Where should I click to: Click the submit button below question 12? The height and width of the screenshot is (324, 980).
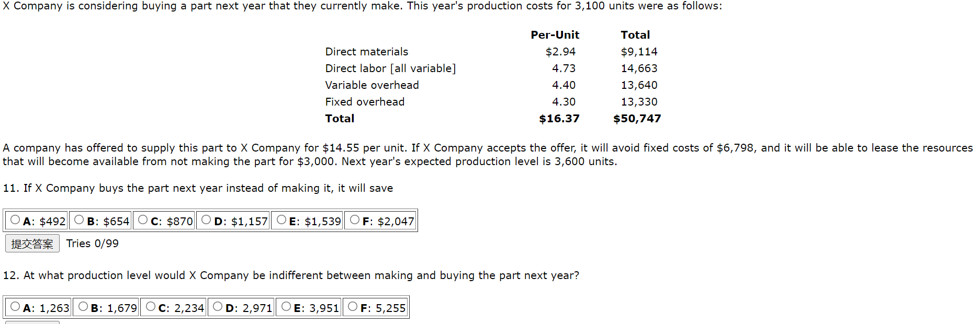(32, 322)
